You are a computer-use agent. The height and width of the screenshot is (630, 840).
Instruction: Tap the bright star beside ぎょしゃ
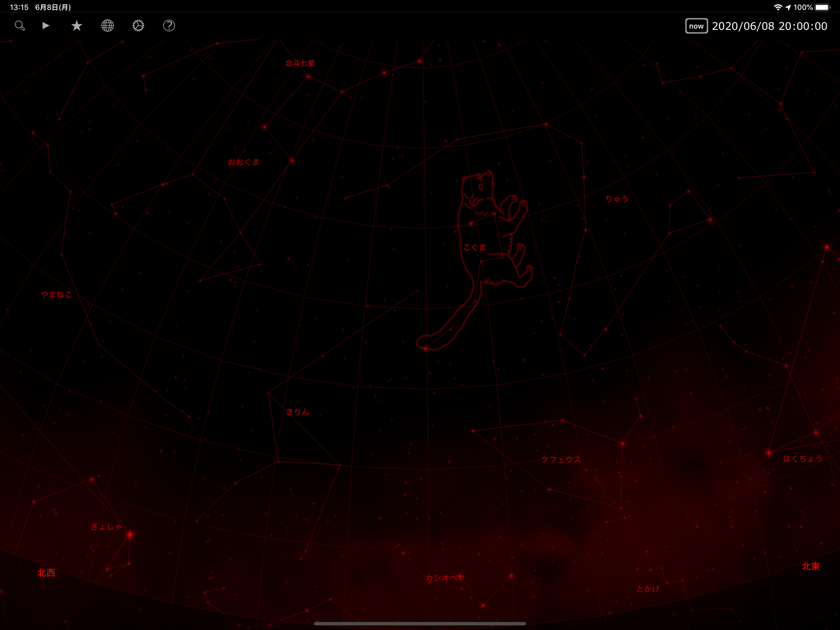point(130,535)
